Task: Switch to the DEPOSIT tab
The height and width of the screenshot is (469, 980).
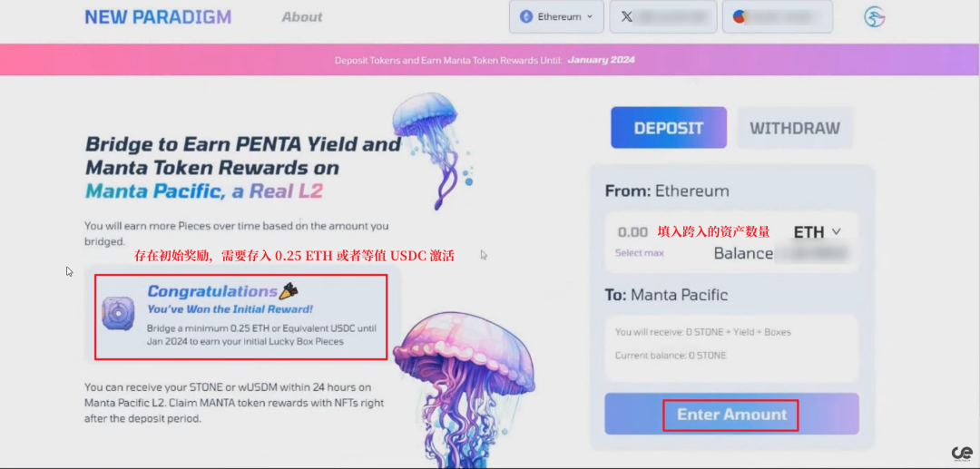Action: pos(669,128)
